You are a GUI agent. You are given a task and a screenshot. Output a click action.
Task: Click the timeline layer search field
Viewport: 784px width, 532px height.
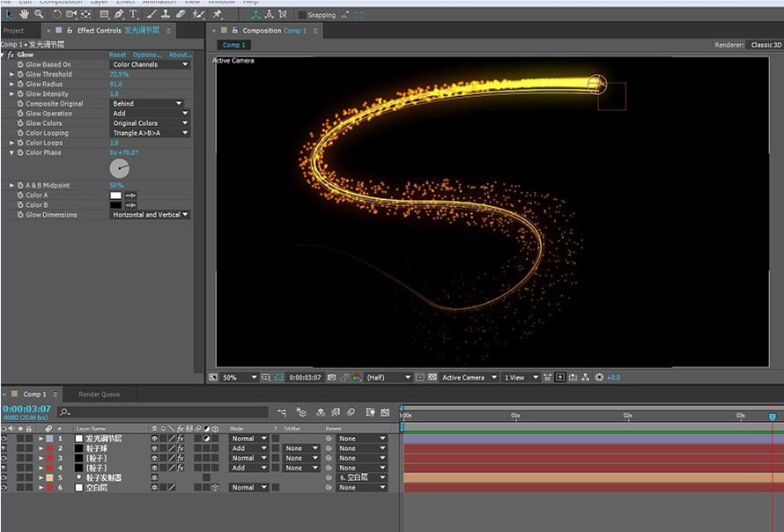(163, 412)
